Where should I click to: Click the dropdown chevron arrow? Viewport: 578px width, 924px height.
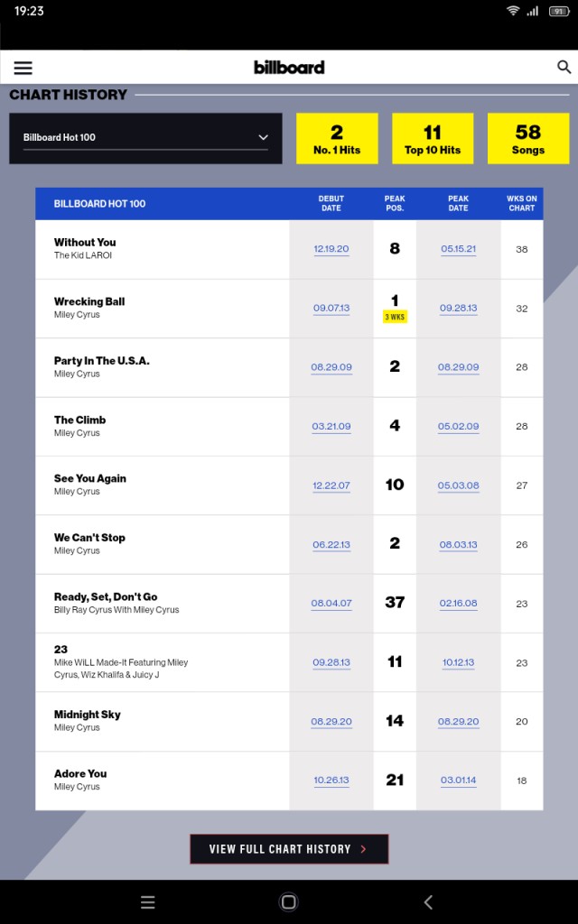click(x=263, y=137)
